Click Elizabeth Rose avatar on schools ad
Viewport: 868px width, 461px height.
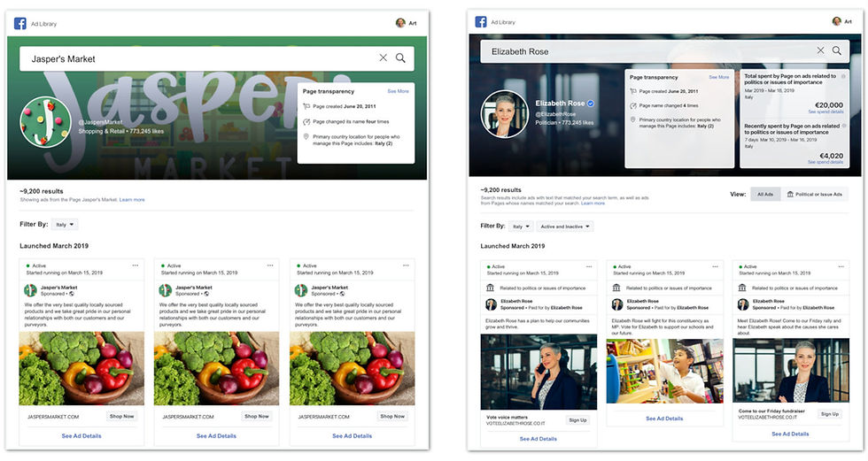616,304
